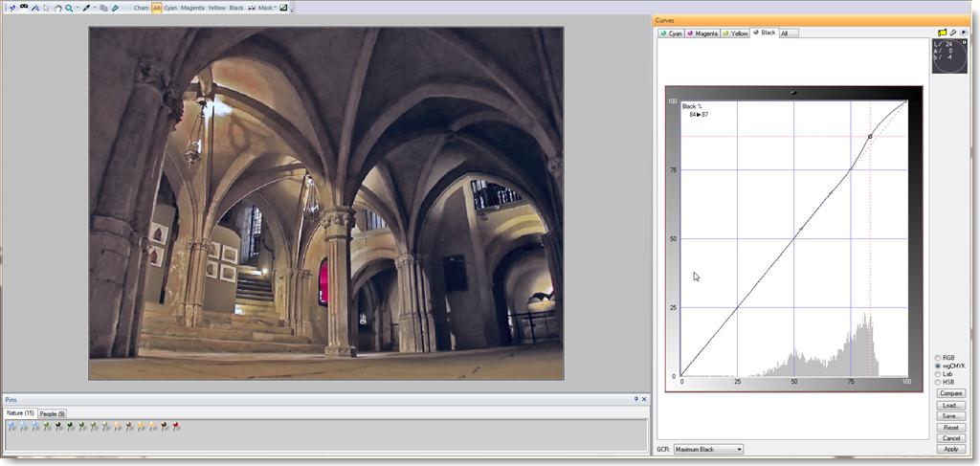Image resolution: width=980 pixels, height=466 pixels.
Task: Click the Cancel button
Action: pyautogui.click(x=950, y=438)
